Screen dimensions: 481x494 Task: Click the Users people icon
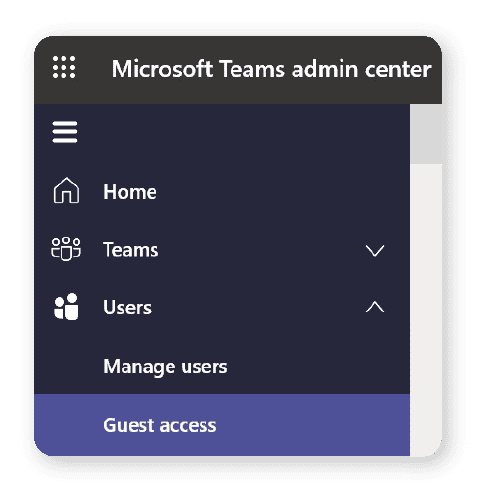[x=66, y=307]
